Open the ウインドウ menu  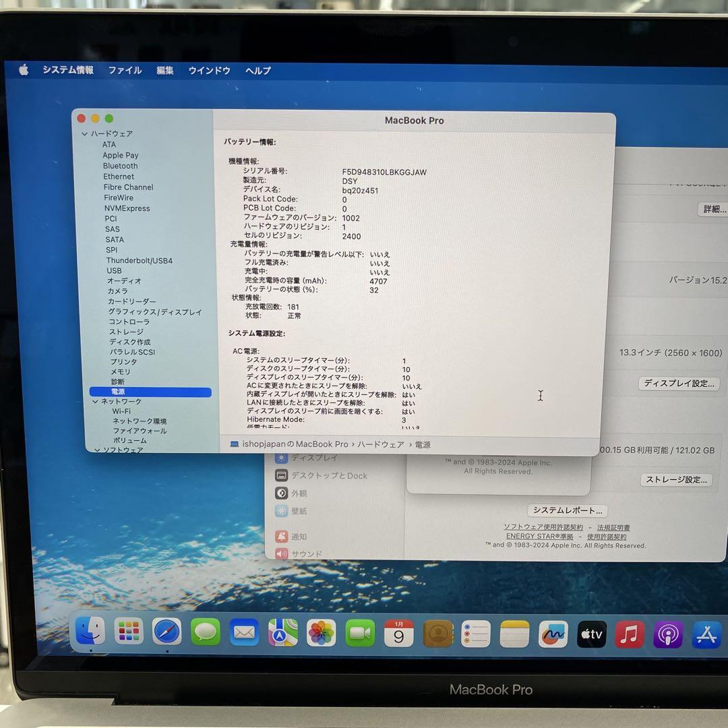pos(210,71)
